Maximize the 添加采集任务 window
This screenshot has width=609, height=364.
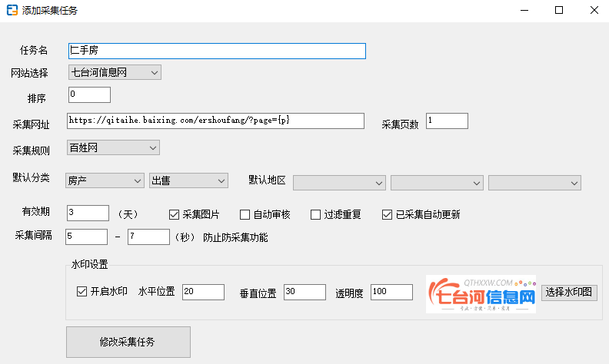pyautogui.click(x=559, y=11)
